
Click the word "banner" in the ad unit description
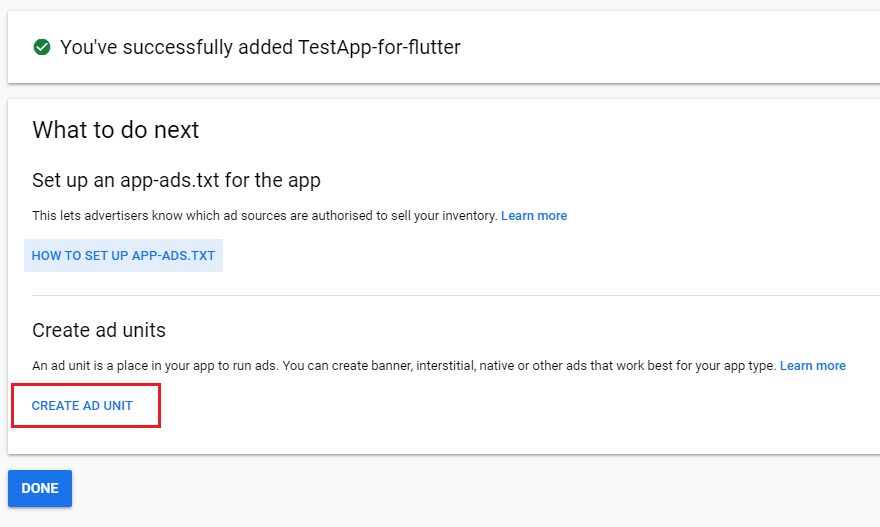pyautogui.click(x=392, y=365)
